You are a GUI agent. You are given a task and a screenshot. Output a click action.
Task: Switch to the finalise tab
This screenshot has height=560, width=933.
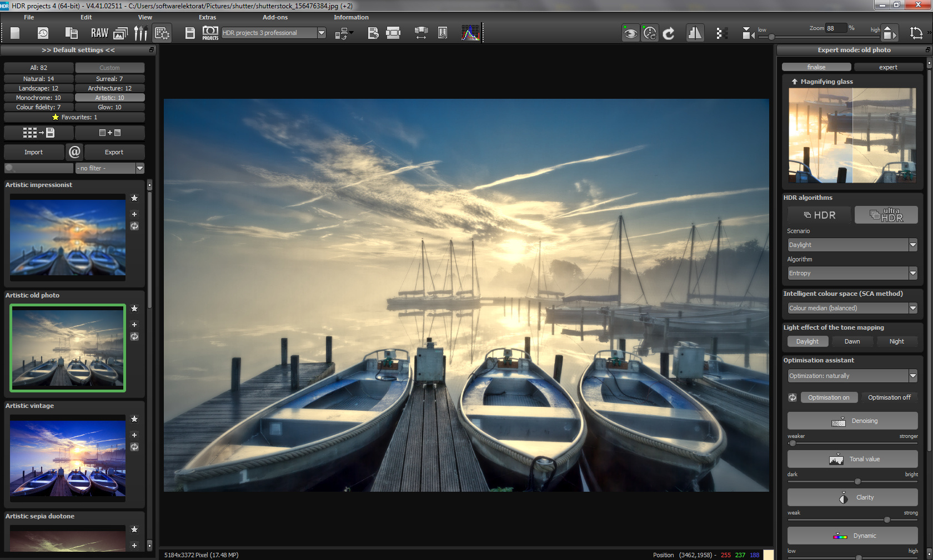816,67
